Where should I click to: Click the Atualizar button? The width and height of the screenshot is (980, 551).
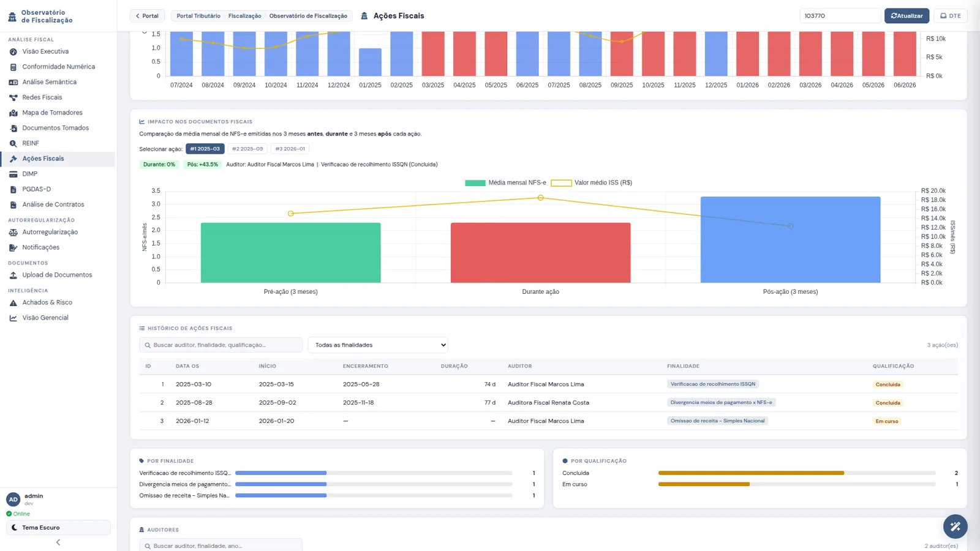coord(907,16)
